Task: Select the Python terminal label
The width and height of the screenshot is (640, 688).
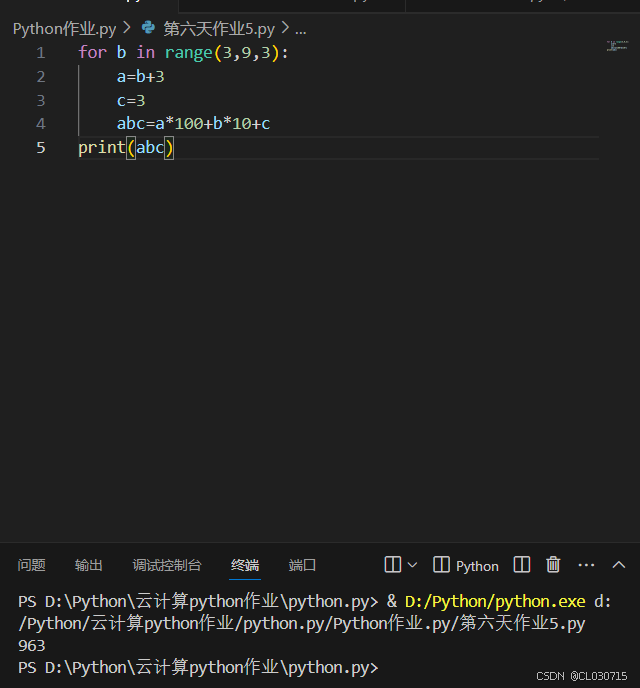Action: (477, 566)
